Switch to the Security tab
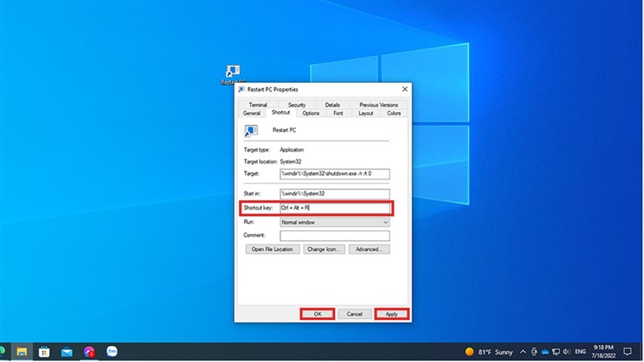The height and width of the screenshot is (362, 644). (x=296, y=105)
